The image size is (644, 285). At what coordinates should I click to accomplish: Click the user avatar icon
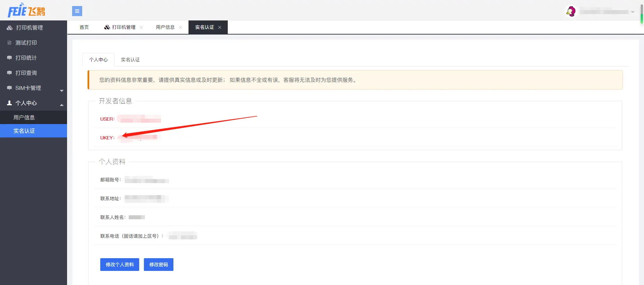click(571, 11)
